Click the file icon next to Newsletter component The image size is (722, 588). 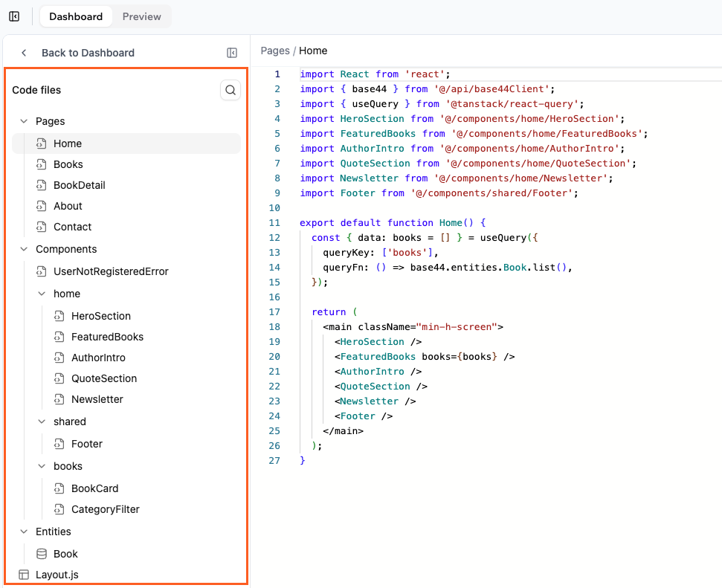pos(59,399)
